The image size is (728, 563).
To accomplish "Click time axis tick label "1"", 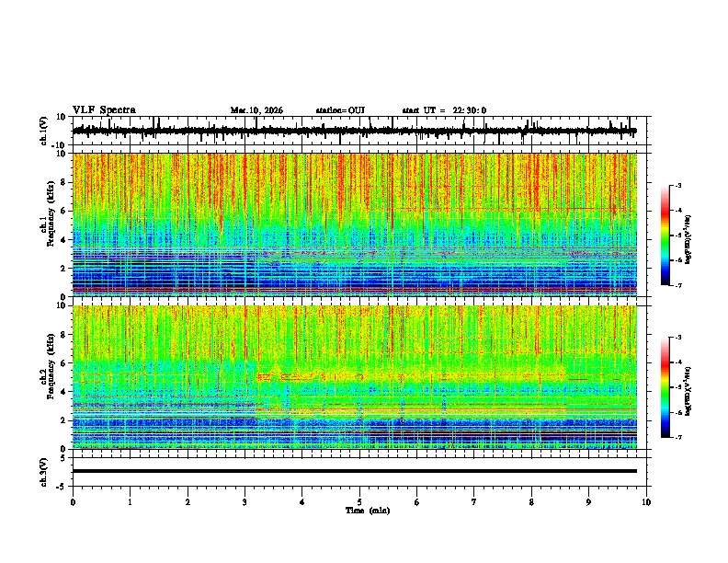I will (x=130, y=502).
